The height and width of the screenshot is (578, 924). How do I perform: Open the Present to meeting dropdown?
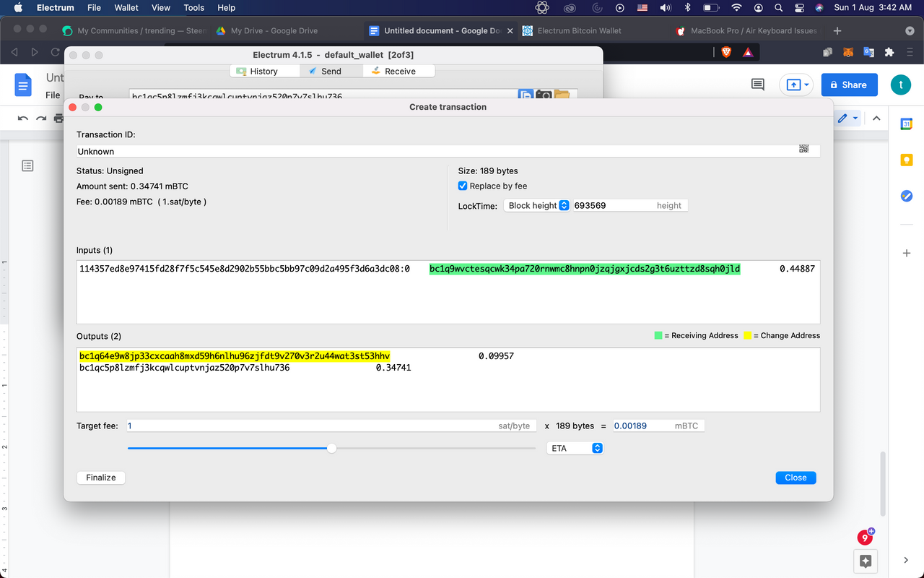pos(796,85)
